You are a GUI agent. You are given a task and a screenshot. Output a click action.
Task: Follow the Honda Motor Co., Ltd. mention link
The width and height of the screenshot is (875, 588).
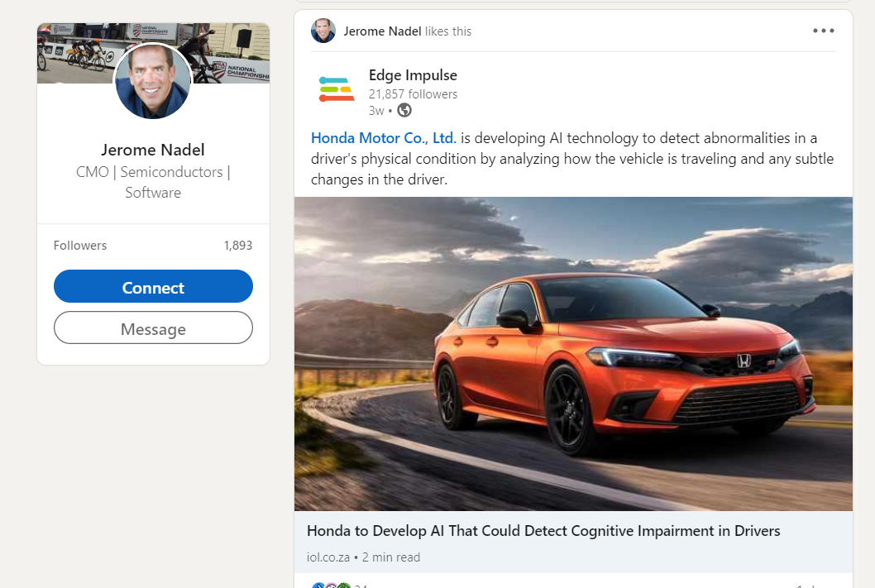tap(383, 137)
